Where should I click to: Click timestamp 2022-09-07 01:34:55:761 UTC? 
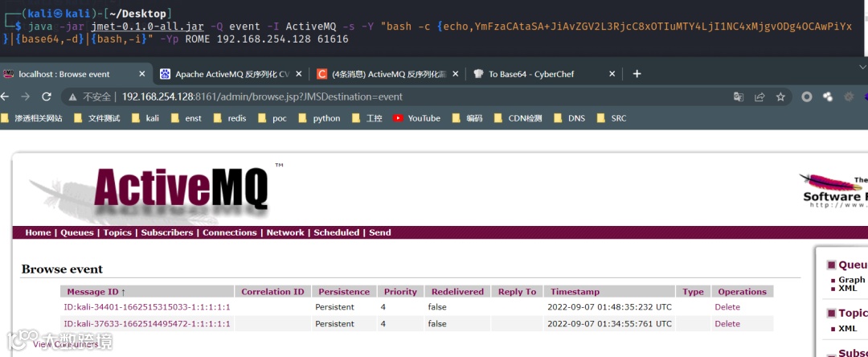pyautogui.click(x=609, y=324)
